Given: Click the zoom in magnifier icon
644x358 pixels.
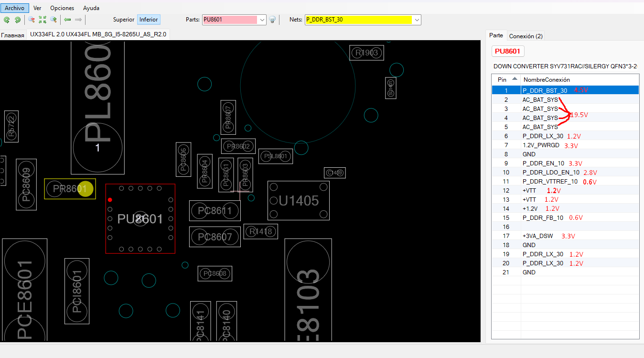Looking at the screenshot, I should click(54, 20).
